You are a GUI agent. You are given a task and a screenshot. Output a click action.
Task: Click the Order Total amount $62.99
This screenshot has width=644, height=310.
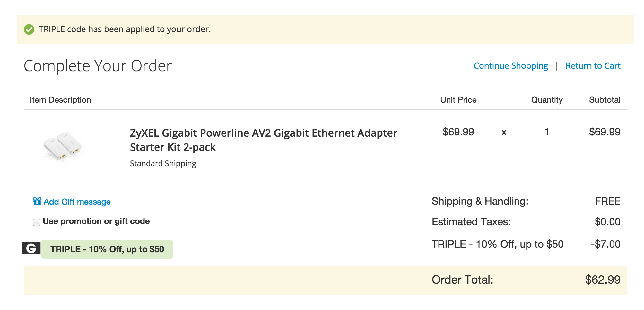click(x=603, y=280)
